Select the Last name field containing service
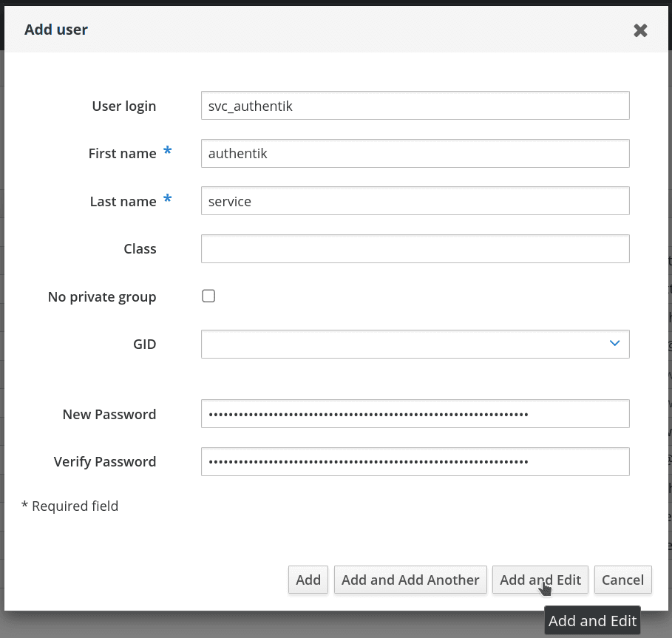Image resolution: width=672 pixels, height=638 pixels. [x=415, y=201]
